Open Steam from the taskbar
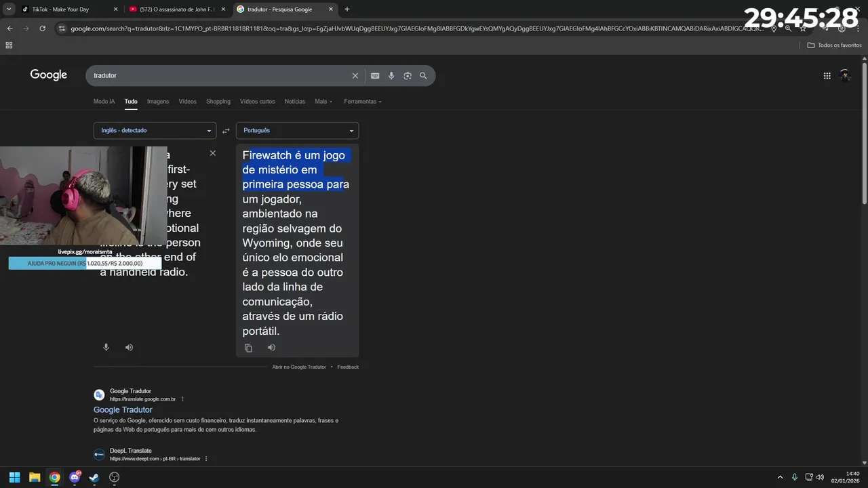Image resolution: width=868 pixels, height=488 pixels. 94,477
